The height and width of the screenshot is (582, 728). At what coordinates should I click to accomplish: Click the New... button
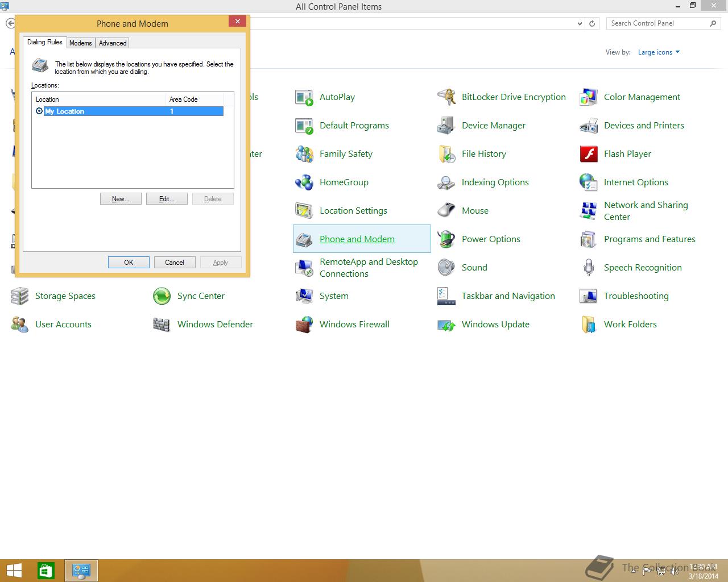click(121, 199)
